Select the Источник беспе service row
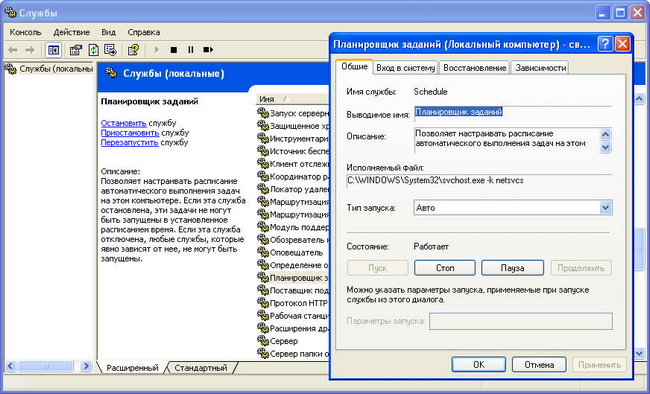Image resolution: width=650 pixels, height=394 pixels. 293,151
